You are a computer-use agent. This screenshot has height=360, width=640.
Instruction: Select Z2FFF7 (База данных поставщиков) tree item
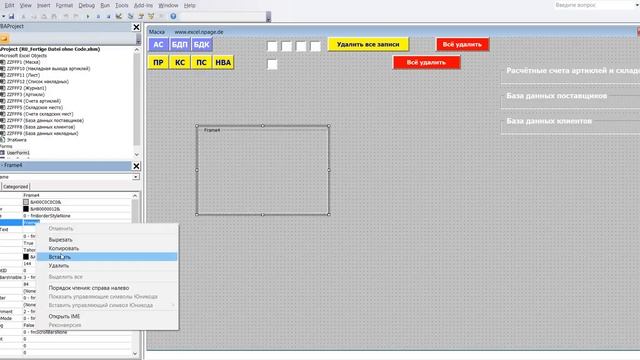coord(45,120)
